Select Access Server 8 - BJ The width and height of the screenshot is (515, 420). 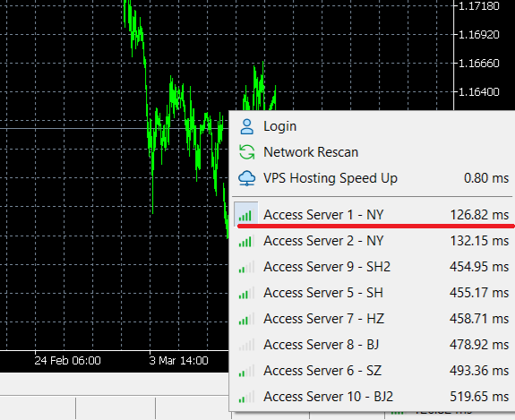[373, 345]
